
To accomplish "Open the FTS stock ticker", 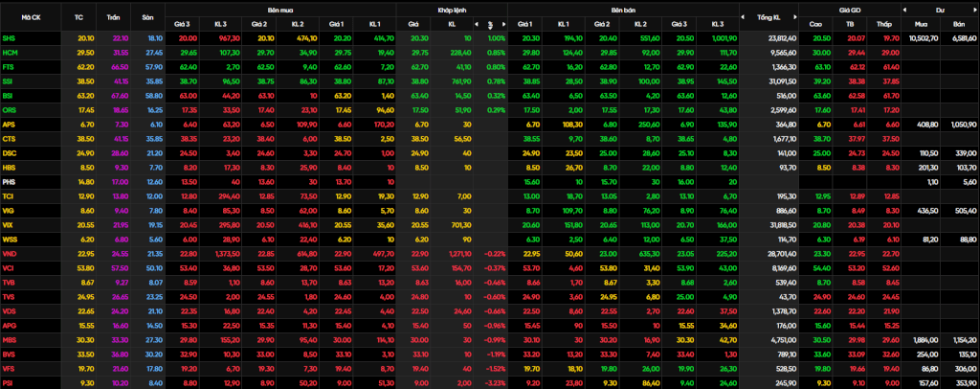I will [x=8, y=66].
